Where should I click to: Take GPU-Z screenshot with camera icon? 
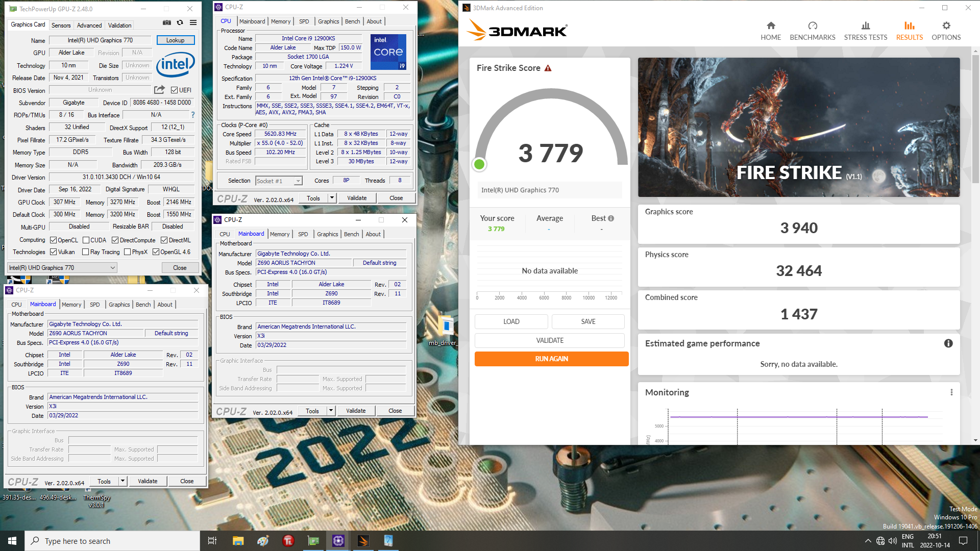(167, 23)
